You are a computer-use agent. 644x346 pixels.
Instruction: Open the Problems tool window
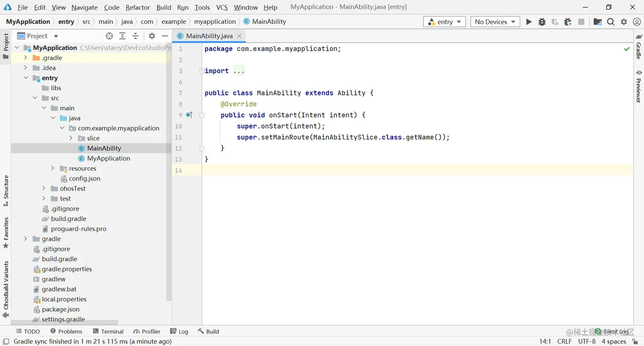point(66,332)
